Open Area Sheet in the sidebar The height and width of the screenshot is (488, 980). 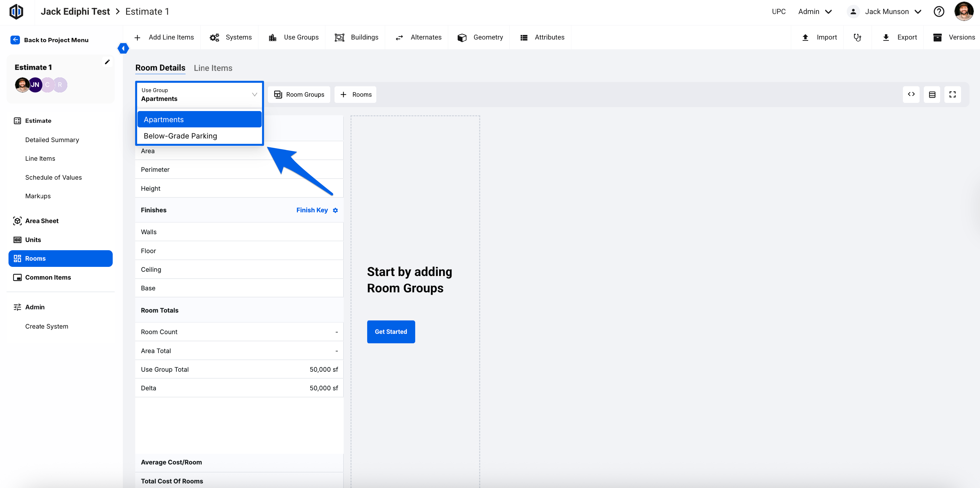coord(42,221)
